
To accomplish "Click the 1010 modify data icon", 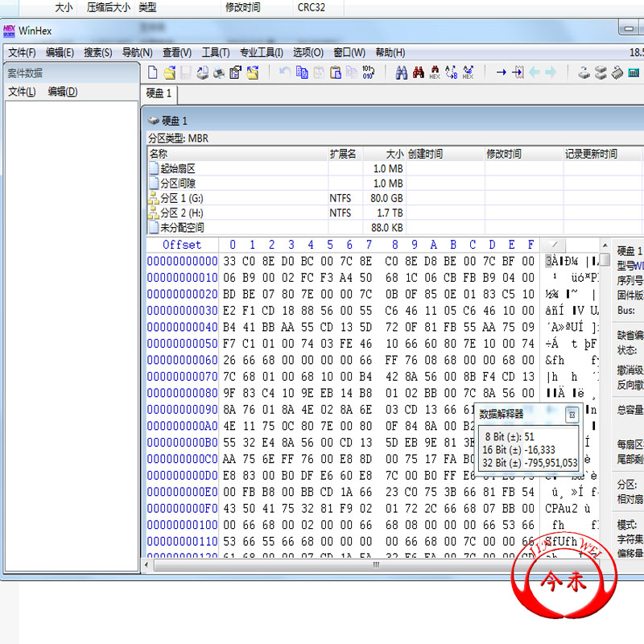I will (x=369, y=72).
